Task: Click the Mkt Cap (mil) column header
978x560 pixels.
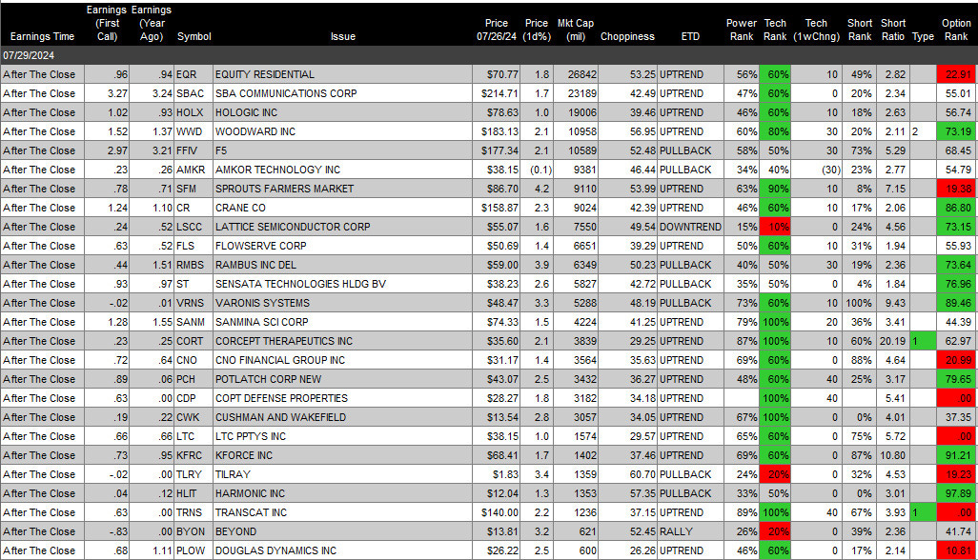Action: pos(575,30)
